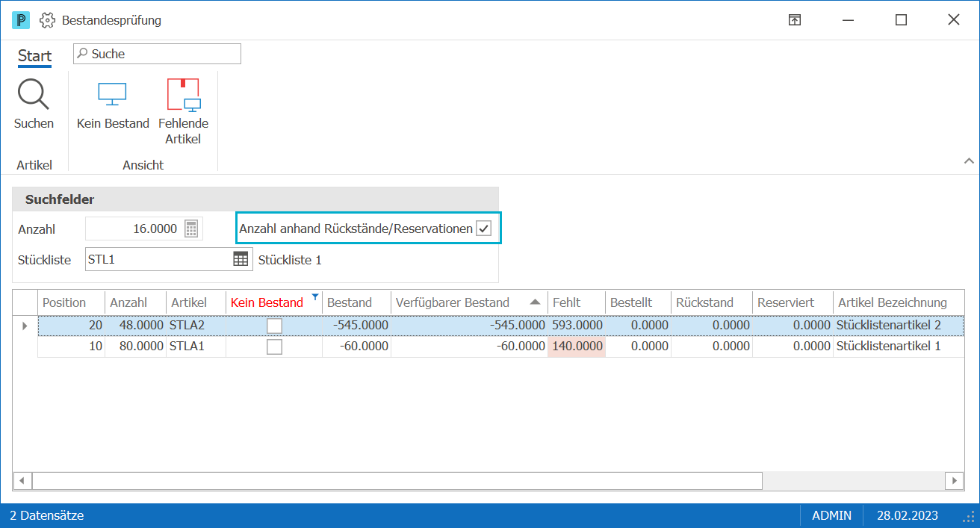Click the scroll left arrow
980x528 pixels.
[22, 480]
